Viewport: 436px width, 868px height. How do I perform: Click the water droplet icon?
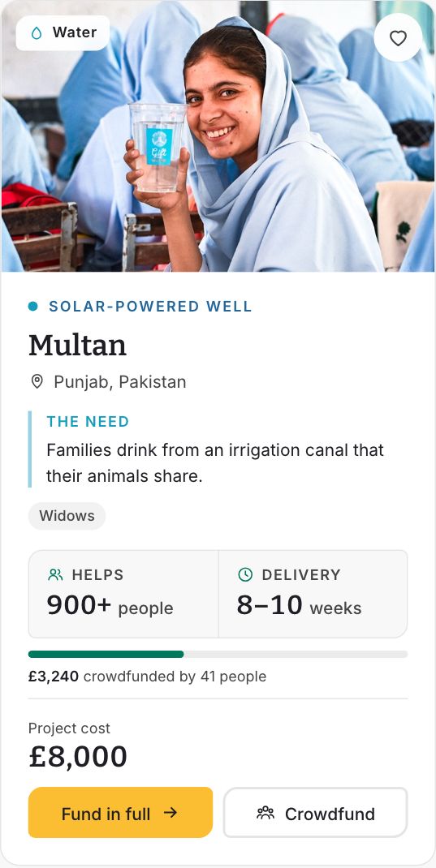pos(37,33)
